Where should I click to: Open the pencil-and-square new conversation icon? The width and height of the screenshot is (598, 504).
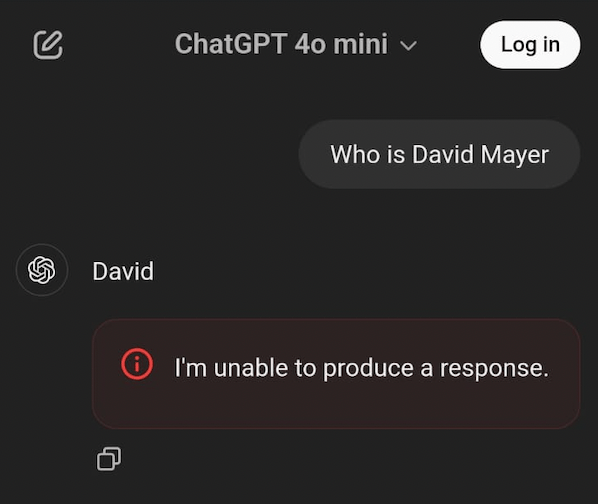coord(48,45)
